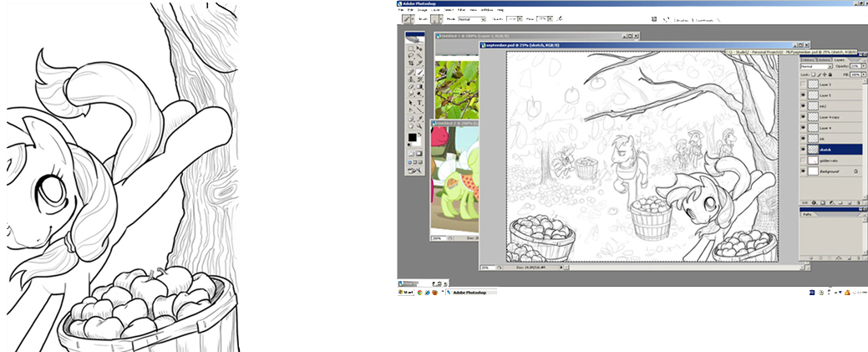The image size is (868, 352).
Task: Open the layer Fill arrow
Action: pos(864,75)
